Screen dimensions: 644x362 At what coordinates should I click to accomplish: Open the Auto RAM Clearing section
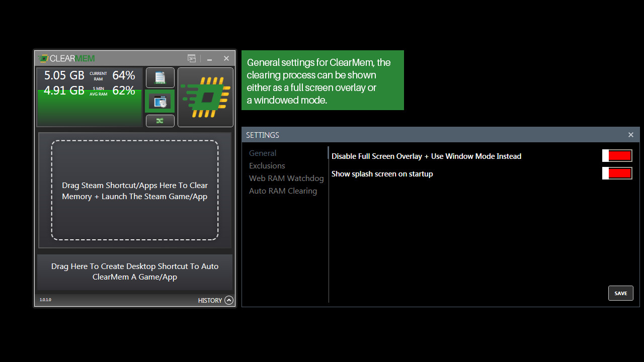click(283, 191)
